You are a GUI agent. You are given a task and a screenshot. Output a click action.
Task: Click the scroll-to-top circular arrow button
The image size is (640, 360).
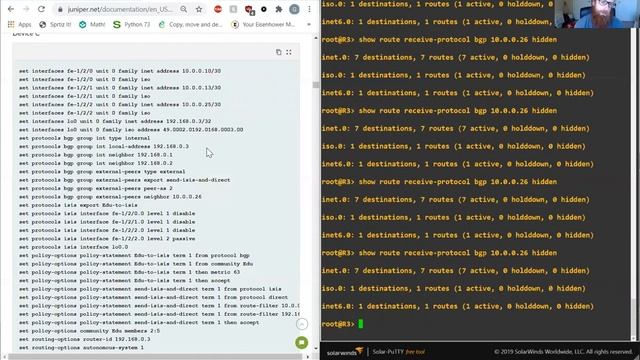click(302, 324)
